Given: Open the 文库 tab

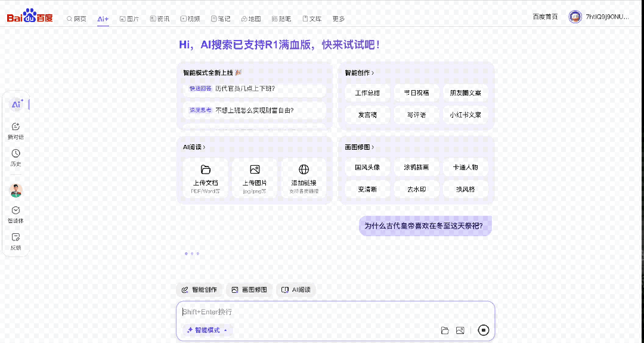Looking at the screenshot, I should click(x=312, y=18).
